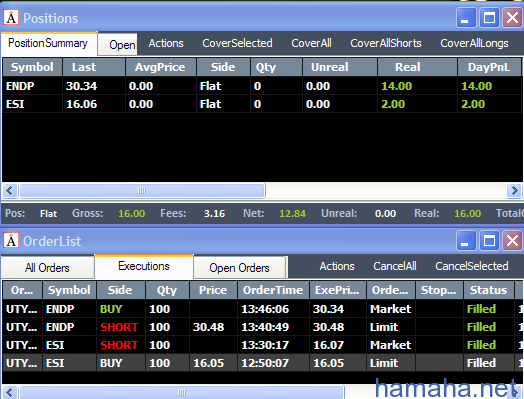Sort orders by Price column header
The image size is (524, 399).
(214, 290)
